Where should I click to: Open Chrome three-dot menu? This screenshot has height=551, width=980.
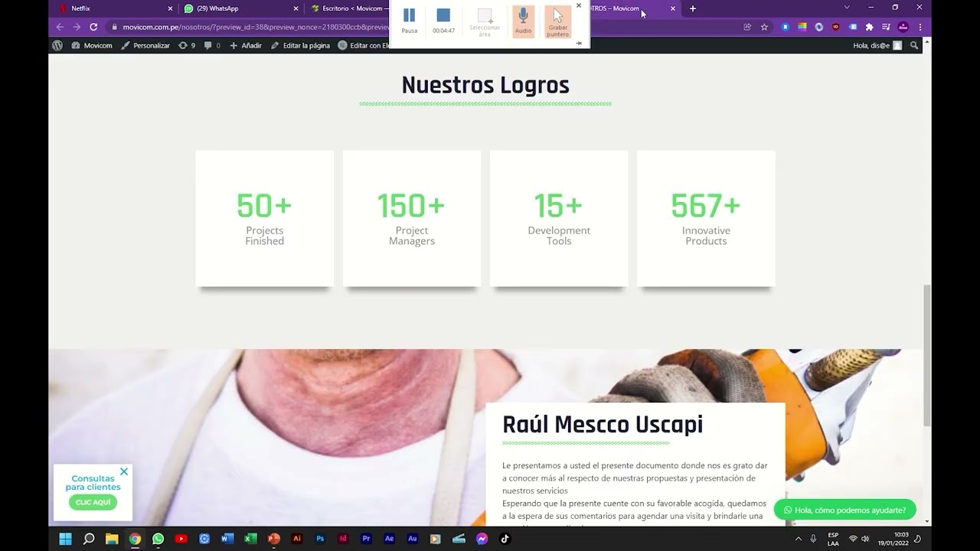click(920, 27)
